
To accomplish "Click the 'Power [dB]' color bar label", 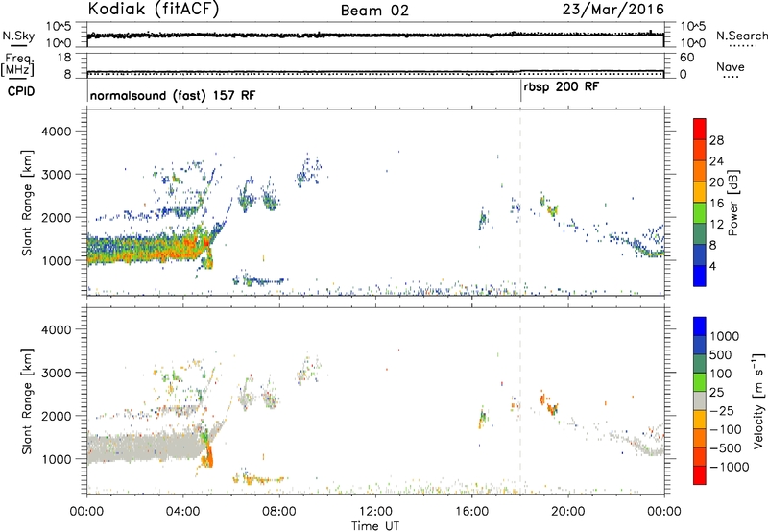I will [x=732, y=203].
